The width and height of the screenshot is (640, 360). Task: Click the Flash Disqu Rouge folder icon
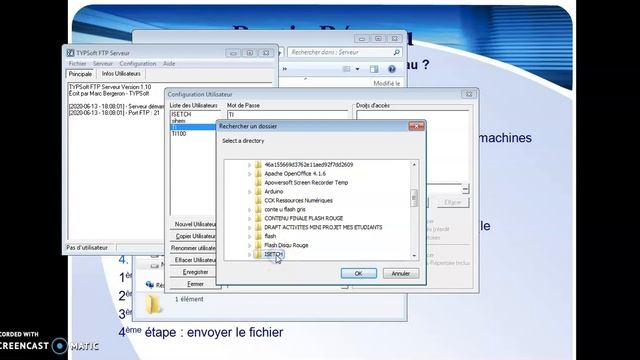(258, 245)
